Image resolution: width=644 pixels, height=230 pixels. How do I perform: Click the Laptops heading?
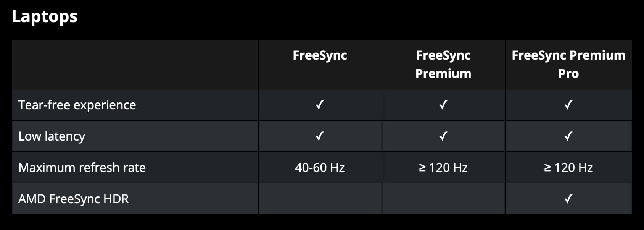pyautogui.click(x=45, y=17)
